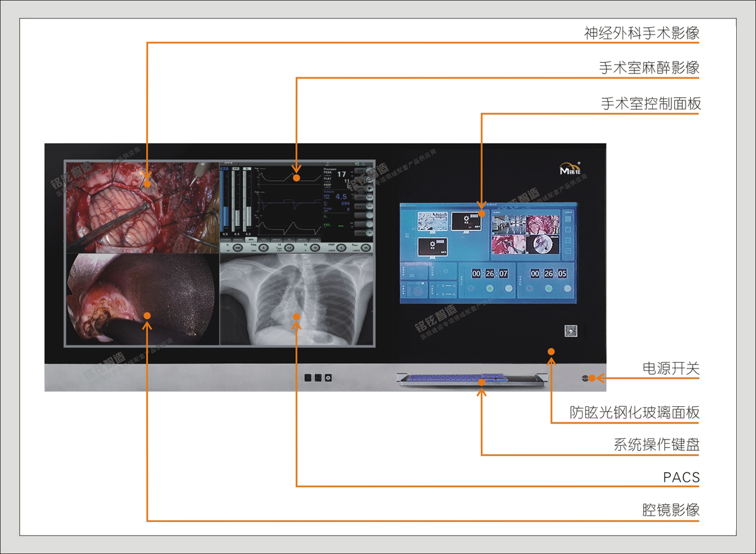The width and height of the screenshot is (756, 554).
Task: Click the PEEP setting knob on ventilator
Action: (341, 248)
